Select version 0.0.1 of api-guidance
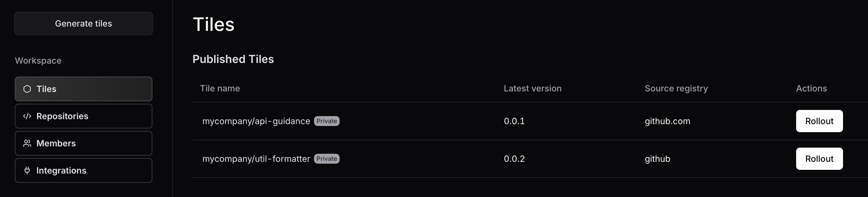 pos(514,121)
